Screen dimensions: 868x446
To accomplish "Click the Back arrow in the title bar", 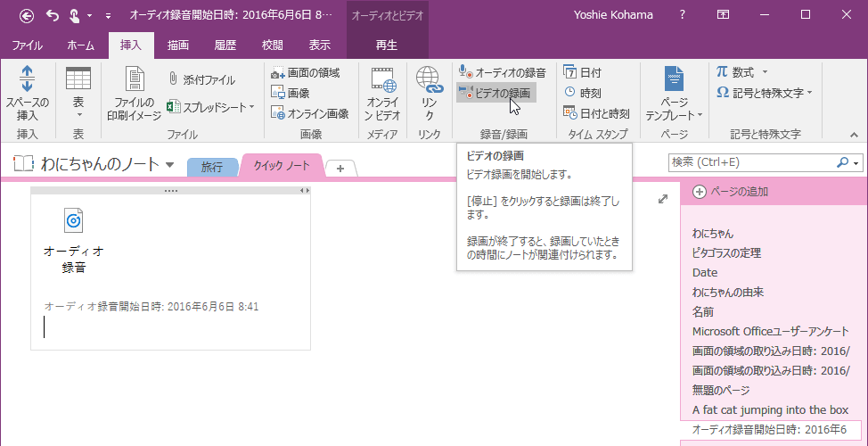I will 26,15.
